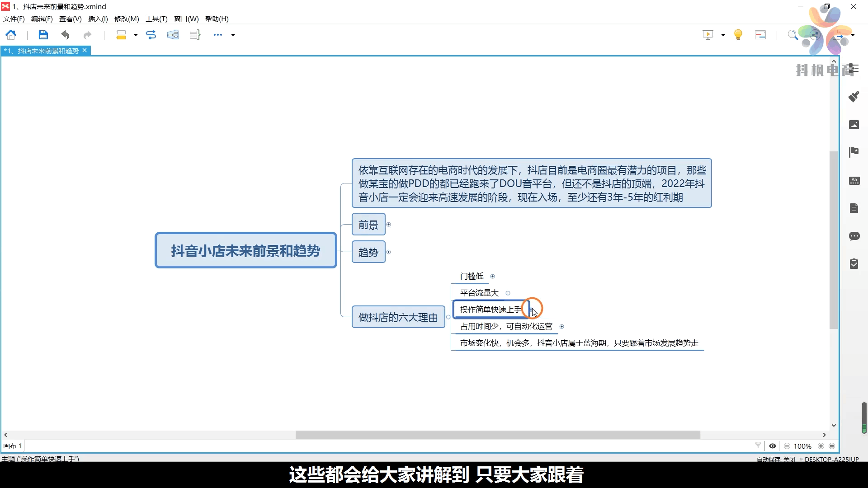This screenshot has width=868, height=488.
Task: Start presentation mode
Action: click(708, 35)
